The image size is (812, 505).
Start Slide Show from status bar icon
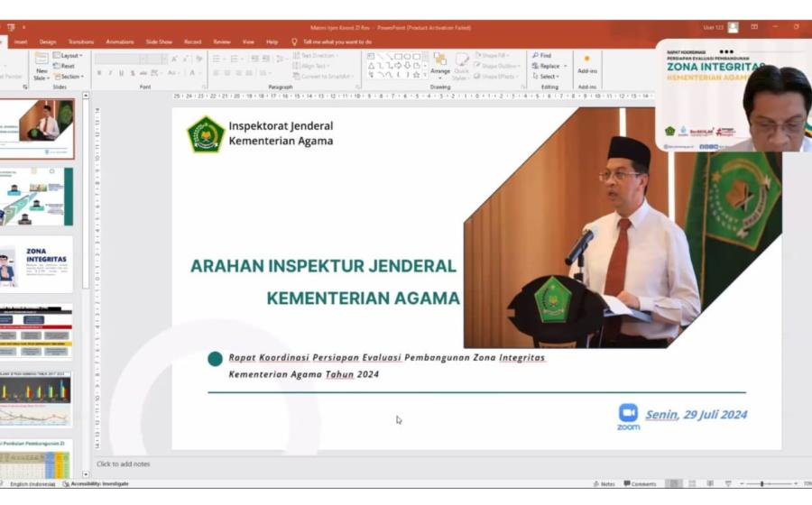coord(728,483)
